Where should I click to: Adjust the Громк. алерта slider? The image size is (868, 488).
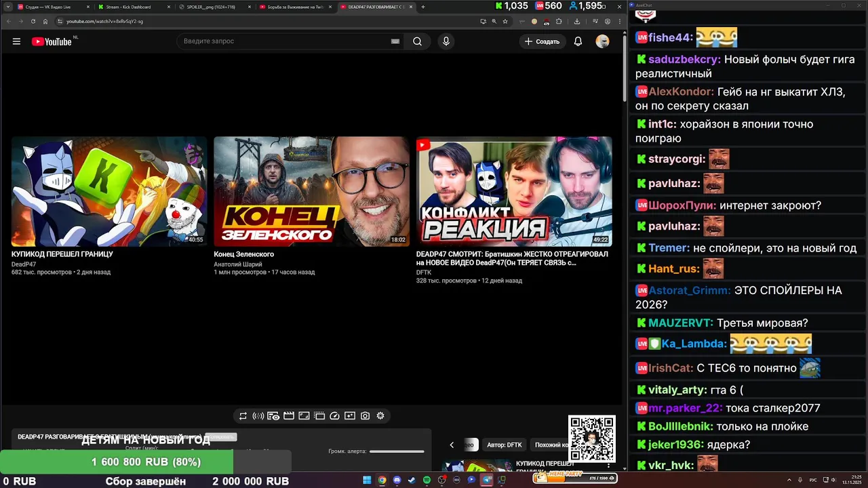[x=397, y=451]
